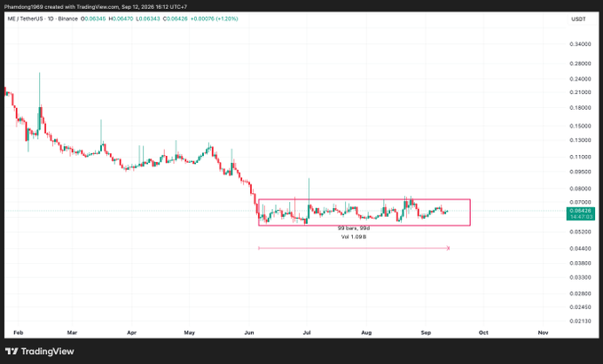Click the Oct time axis label

click(x=483, y=332)
